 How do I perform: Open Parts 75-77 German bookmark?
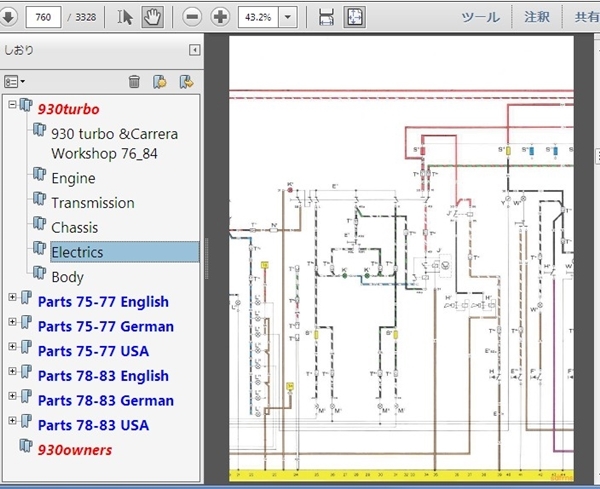click(106, 326)
